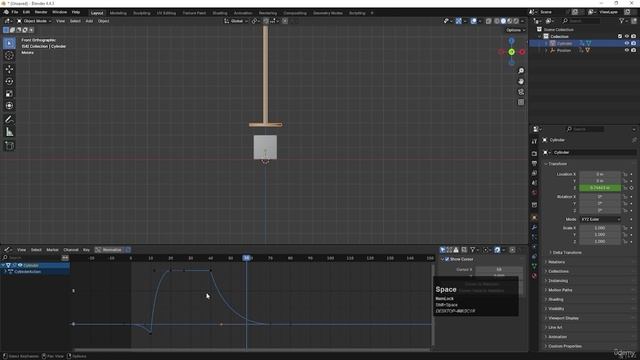This screenshot has height=360, width=640.
Task: Open the Edit menu
Action: coord(26,12)
